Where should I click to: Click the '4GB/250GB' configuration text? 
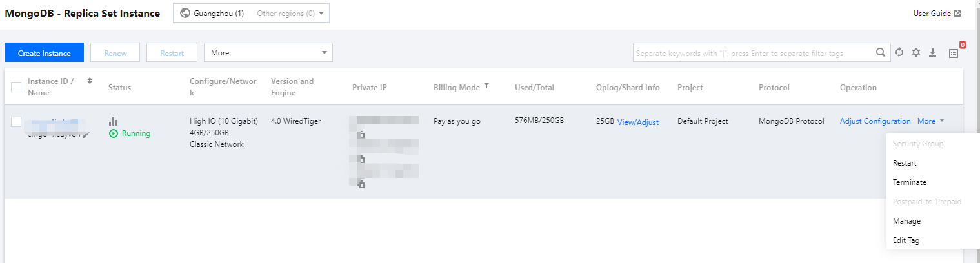[210, 133]
